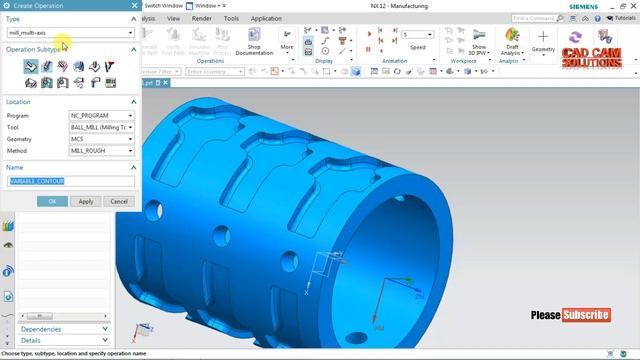
Task: Open the More dropdown in Operations group
Action: point(287,40)
